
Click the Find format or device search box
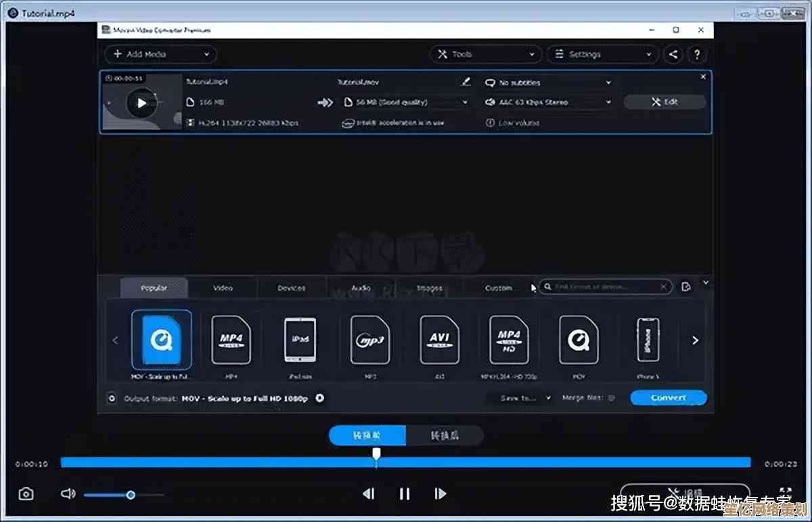(x=604, y=287)
